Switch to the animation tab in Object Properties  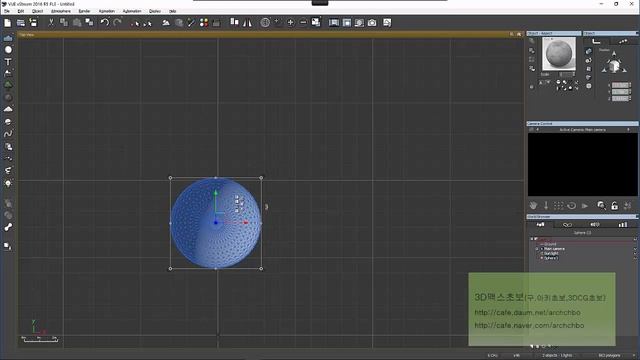point(623,41)
